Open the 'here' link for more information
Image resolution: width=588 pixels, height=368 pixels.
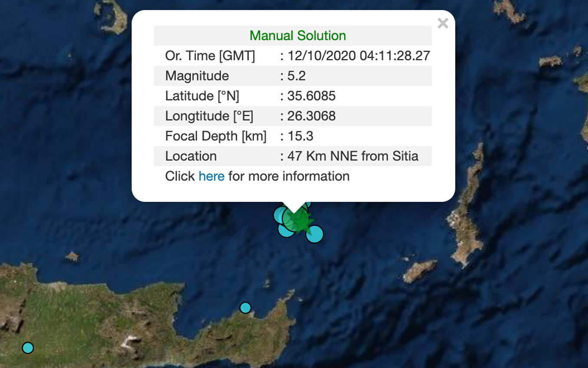[x=211, y=176]
